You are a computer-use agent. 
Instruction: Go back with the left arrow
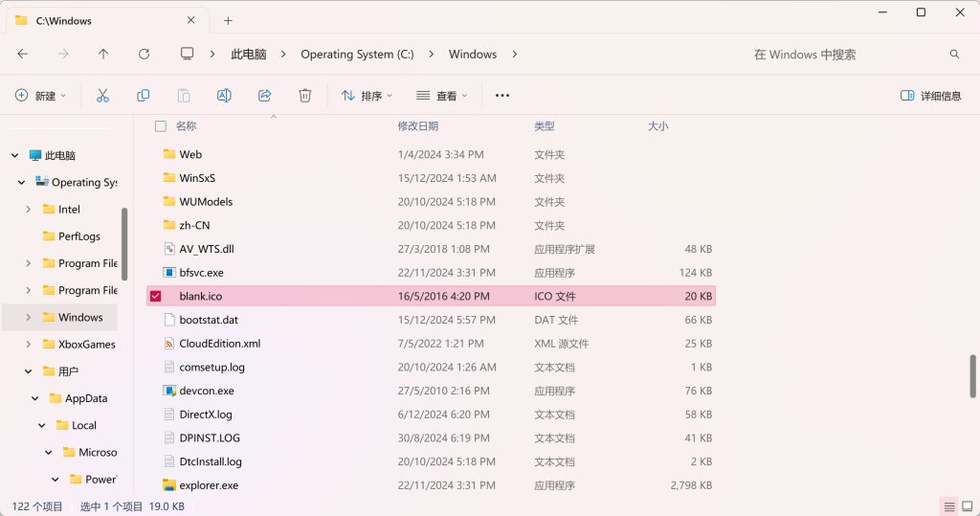23,55
